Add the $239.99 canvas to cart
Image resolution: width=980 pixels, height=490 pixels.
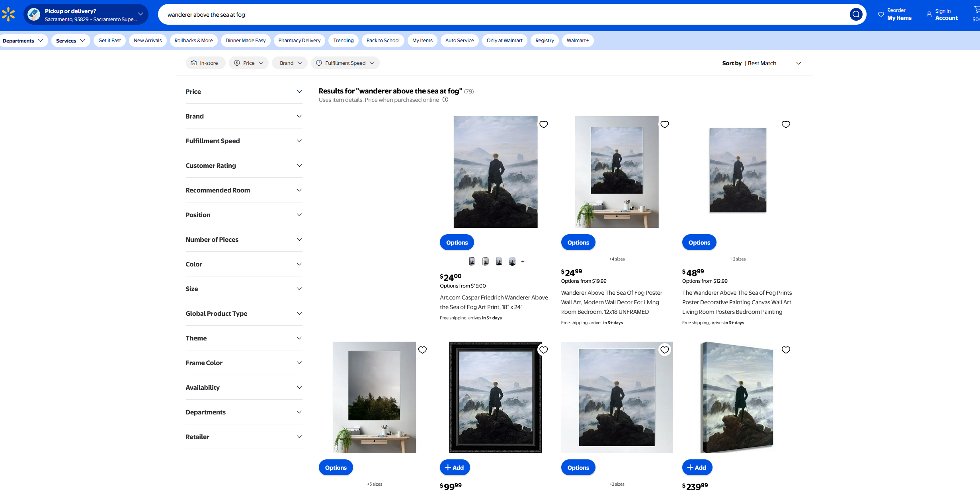[697, 467]
